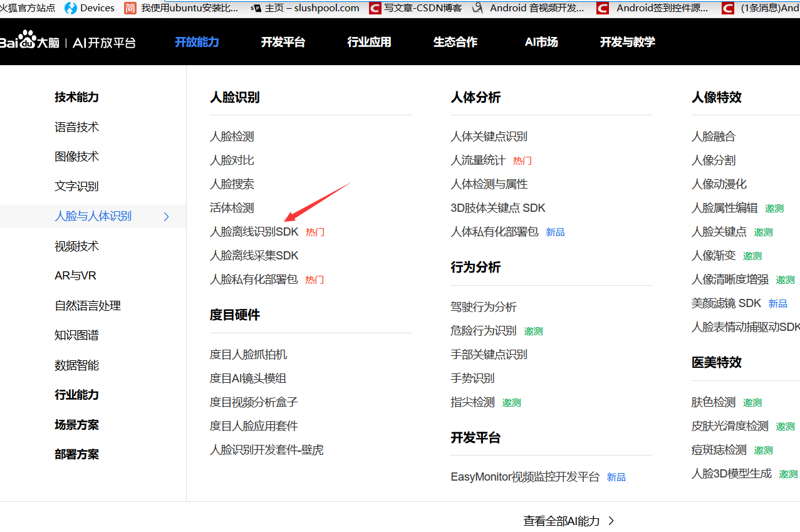
Task: Open the 人脸融合 link
Action: pos(714,137)
